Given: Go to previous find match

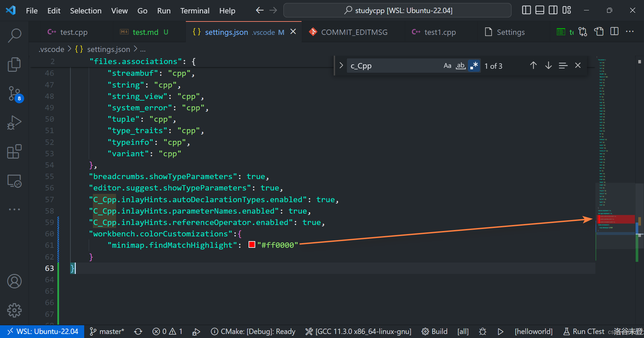Looking at the screenshot, I should 533,65.
